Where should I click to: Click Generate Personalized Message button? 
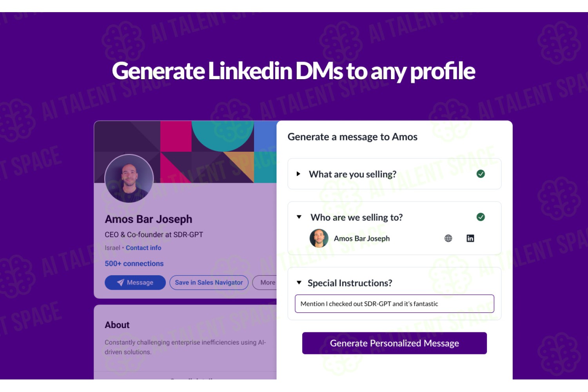point(394,343)
